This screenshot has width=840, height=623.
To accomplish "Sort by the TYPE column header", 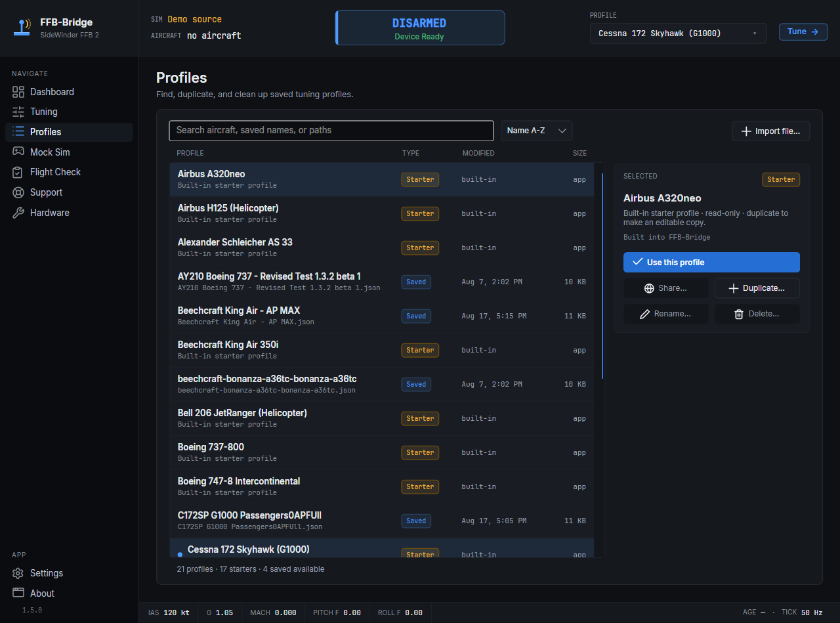I will coord(411,153).
